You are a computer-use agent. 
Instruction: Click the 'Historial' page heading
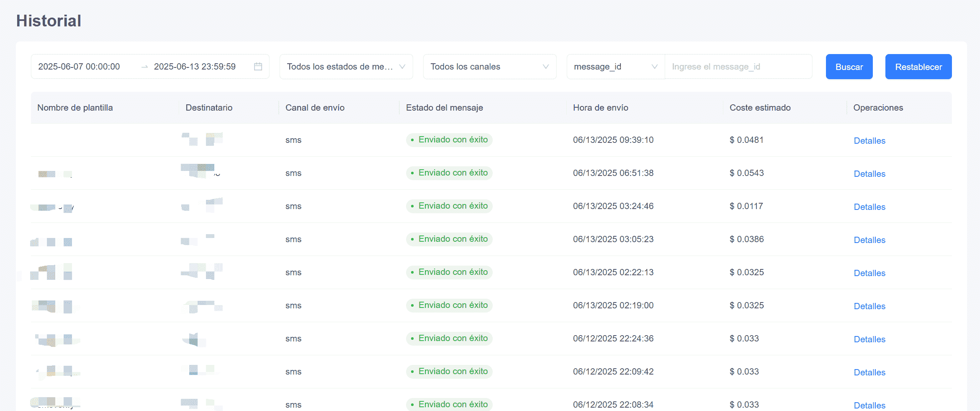[49, 21]
